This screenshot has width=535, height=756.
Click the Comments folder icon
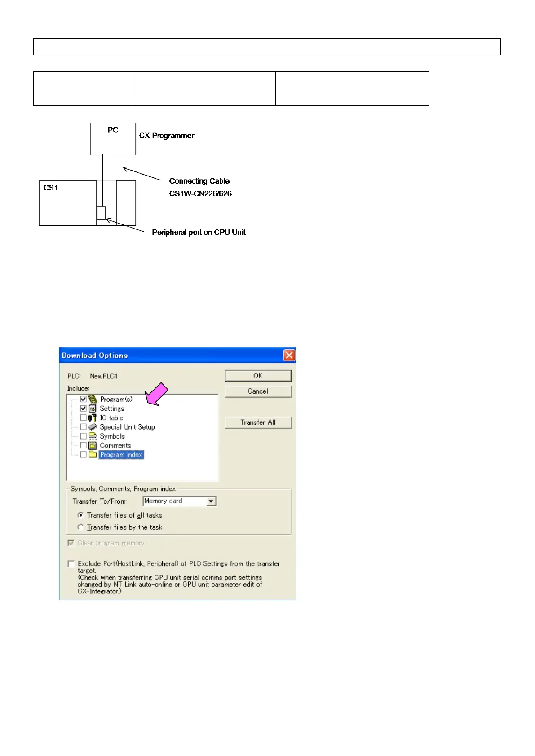tap(93, 445)
